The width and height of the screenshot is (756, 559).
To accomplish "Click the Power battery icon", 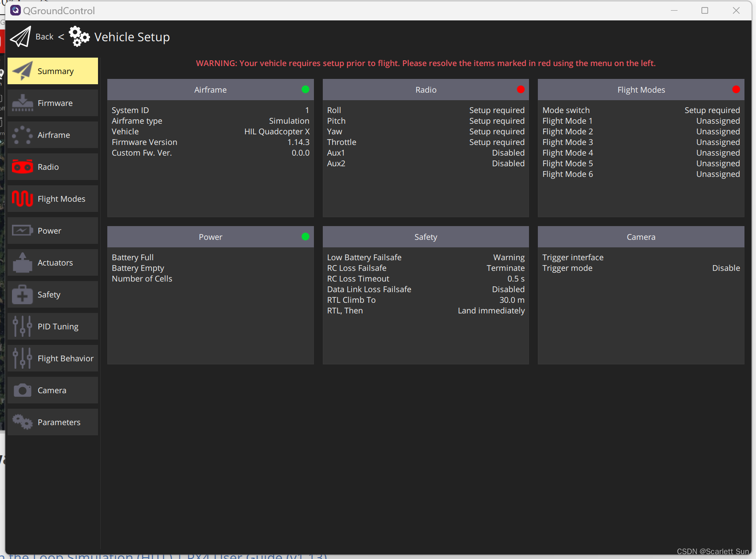I will 22,231.
